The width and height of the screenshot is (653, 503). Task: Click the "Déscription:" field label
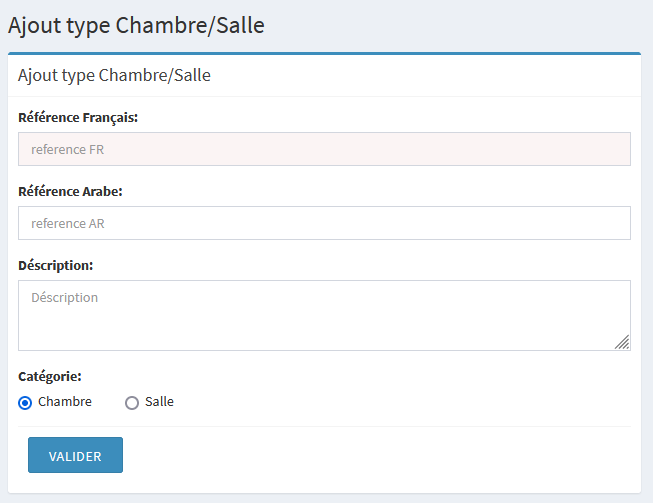click(x=56, y=265)
